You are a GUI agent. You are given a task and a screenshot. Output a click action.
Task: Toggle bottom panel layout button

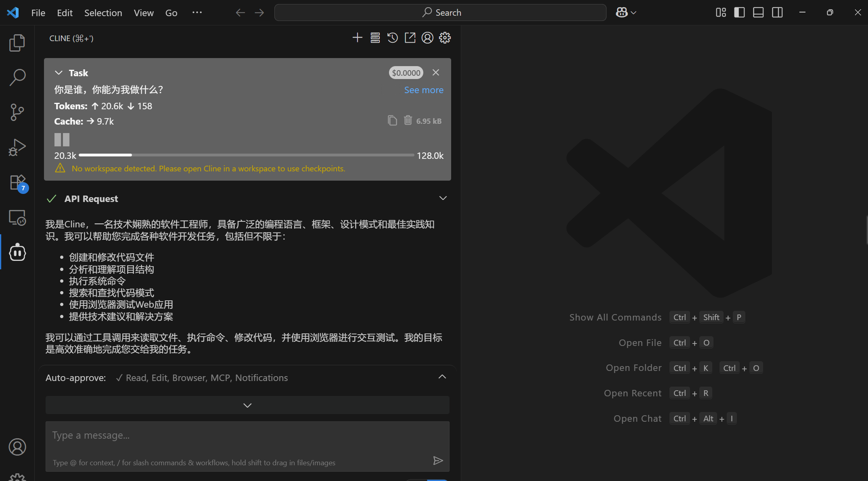click(758, 12)
